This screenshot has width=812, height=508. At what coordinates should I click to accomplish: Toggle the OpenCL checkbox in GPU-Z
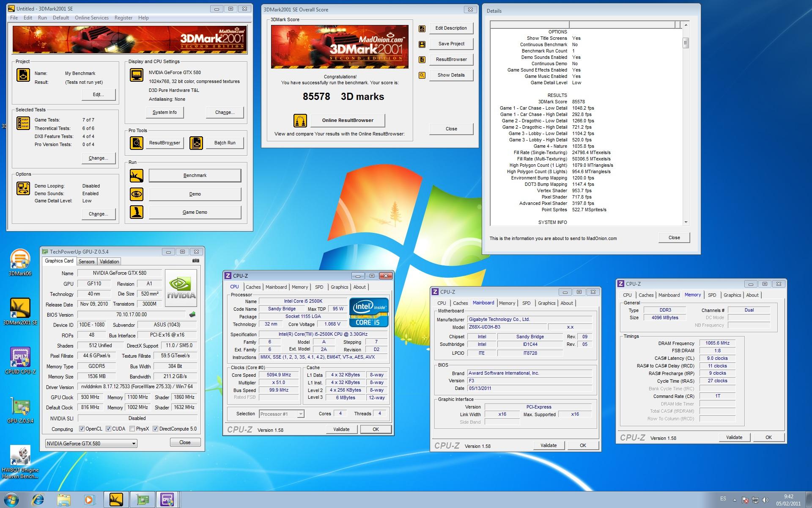pos(82,429)
